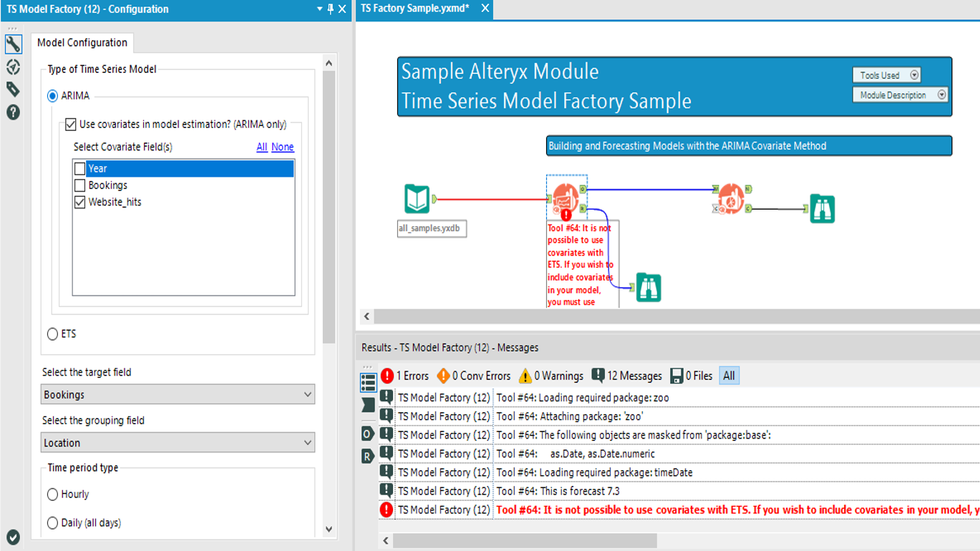Select the upper-right Browse binoculars tool
This screenshot has height=551, width=980.
click(x=823, y=208)
